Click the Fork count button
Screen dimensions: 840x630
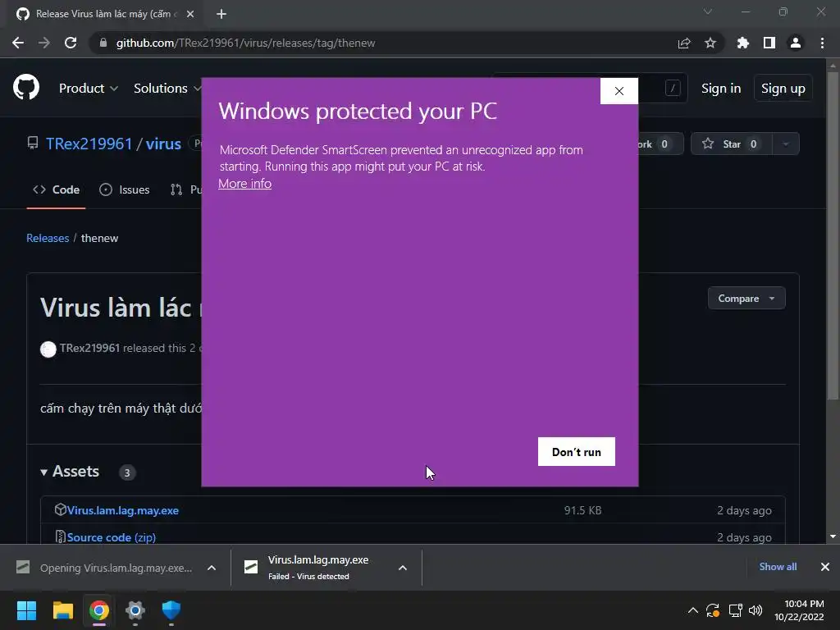(660, 144)
